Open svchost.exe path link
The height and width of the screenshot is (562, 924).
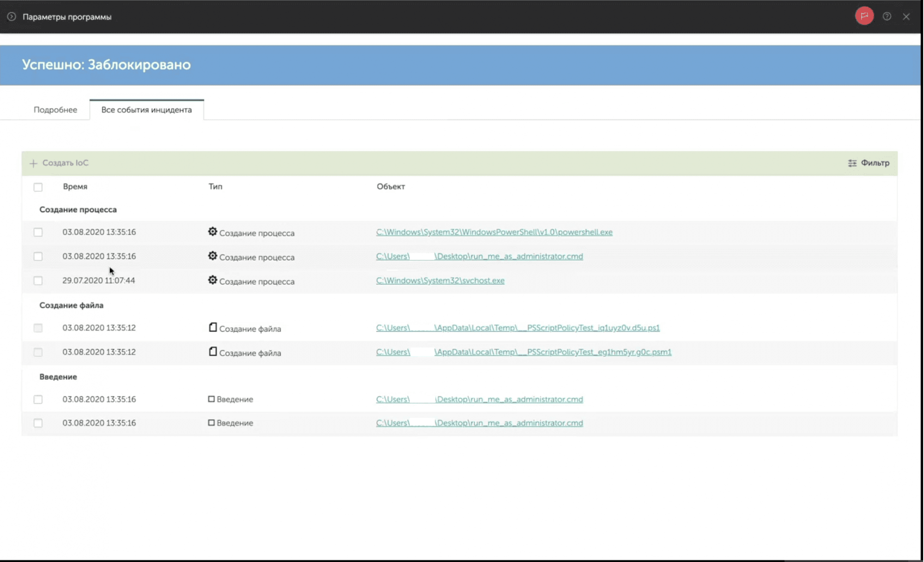tap(440, 281)
